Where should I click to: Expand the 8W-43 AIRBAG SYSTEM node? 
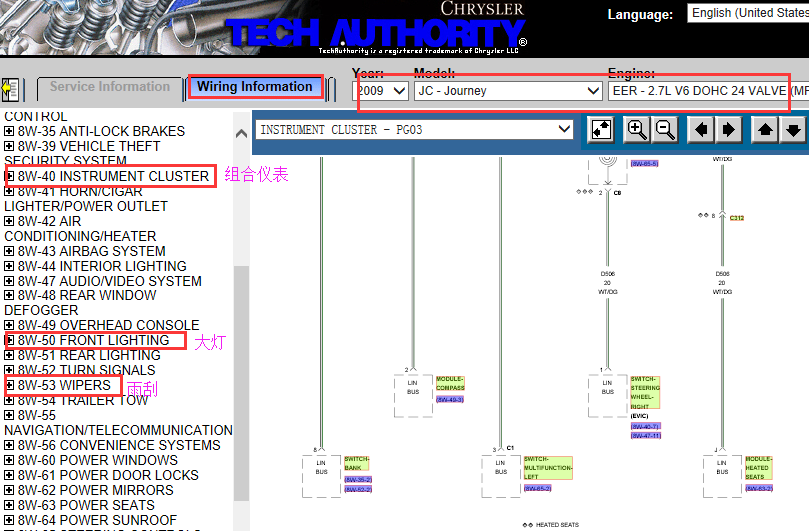point(9,251)
